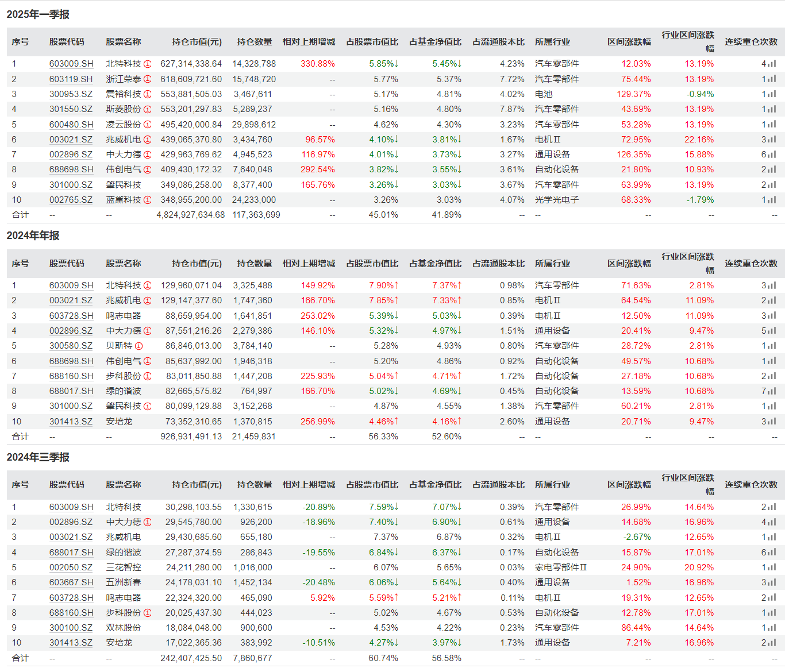
Task: Click red marker beside 肇民科技 in 2024年年报
Action: (x=148, y=406)
